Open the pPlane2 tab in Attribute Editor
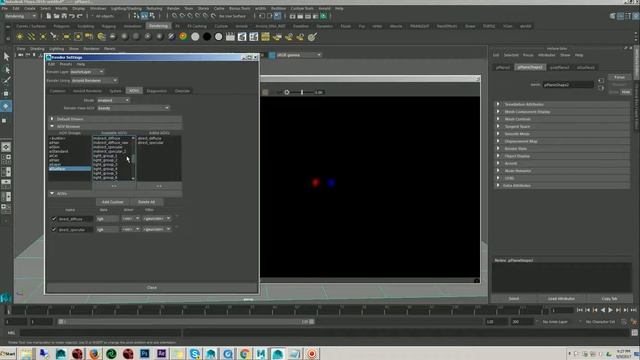Viewport: 640px width, 360px height. 503,67
